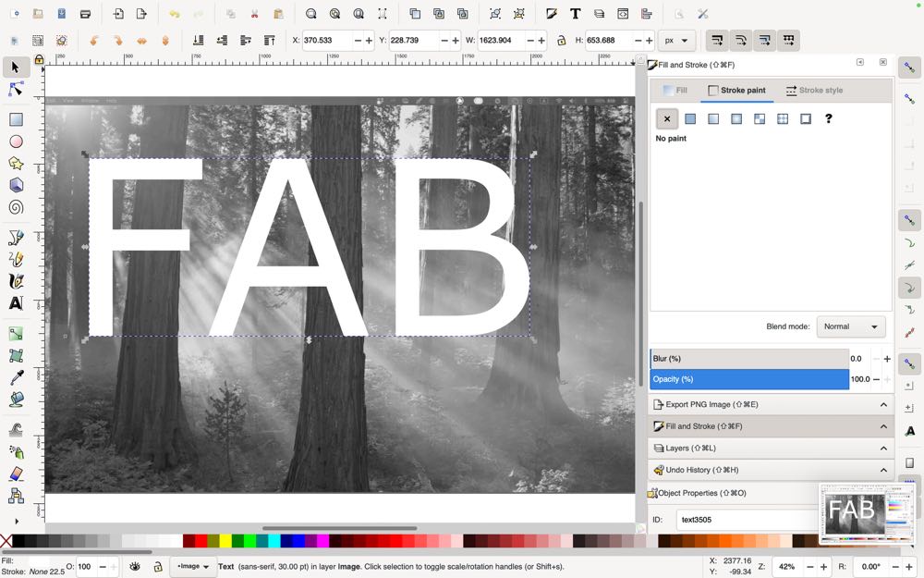The image size is (924, 578).
Task: Toggle move gradients with objects
Action: tap(765, 40)
